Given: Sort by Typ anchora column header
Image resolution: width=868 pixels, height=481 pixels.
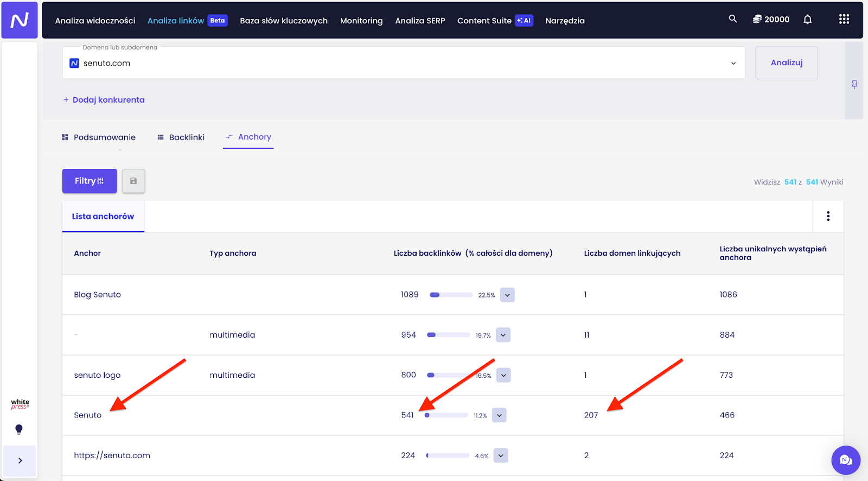Looking at the screenshot, I should click(x=233, y=253).
